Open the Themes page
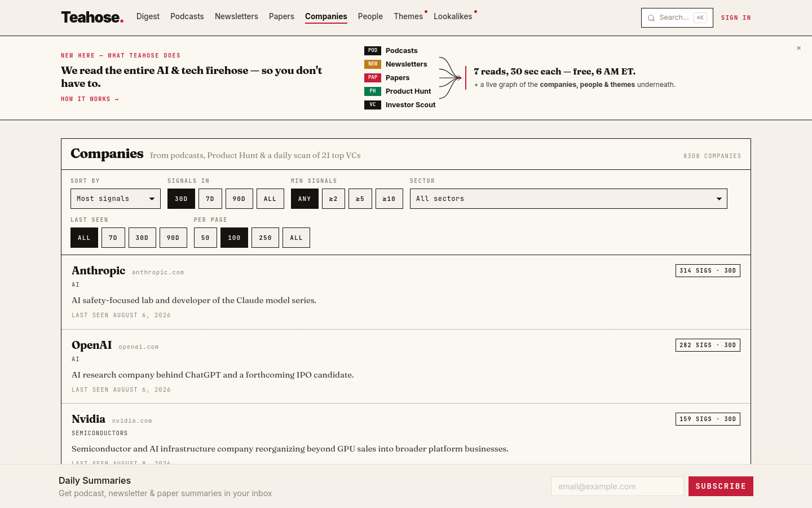Viewport: 812px width, 508px height. click(x=408, y=16)
